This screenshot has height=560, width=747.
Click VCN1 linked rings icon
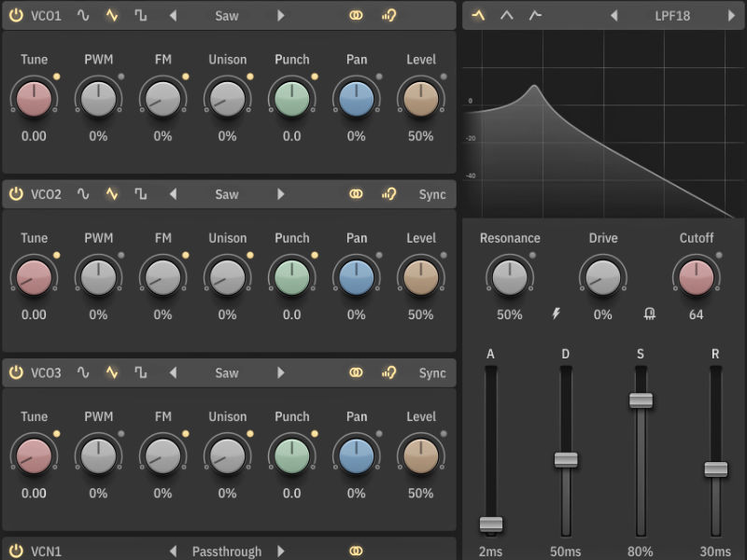click(x=356, y=551)
